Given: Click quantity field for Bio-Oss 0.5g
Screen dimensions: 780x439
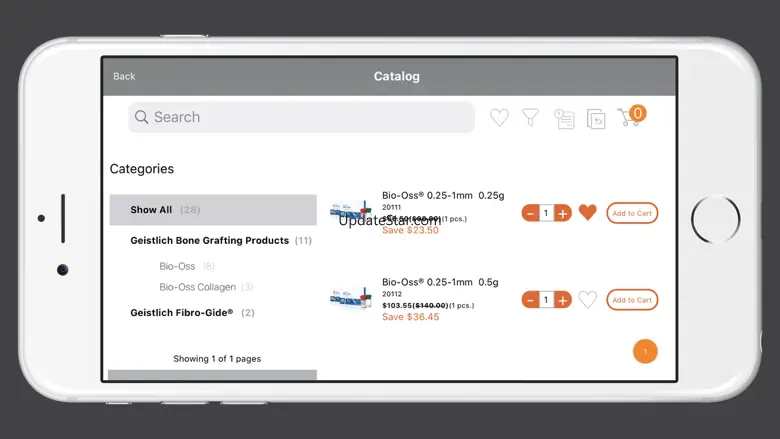Looking at the screenshot, I should tap(546, 300).
